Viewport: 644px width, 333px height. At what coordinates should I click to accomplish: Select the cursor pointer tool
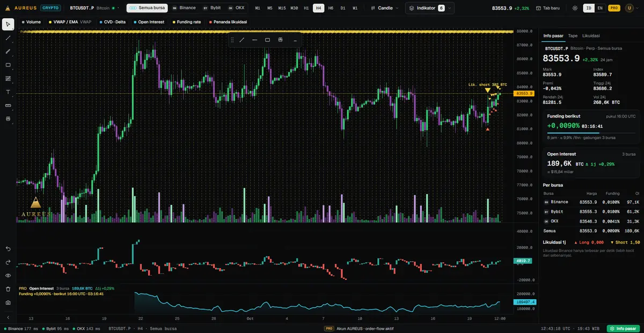point(8,25)
